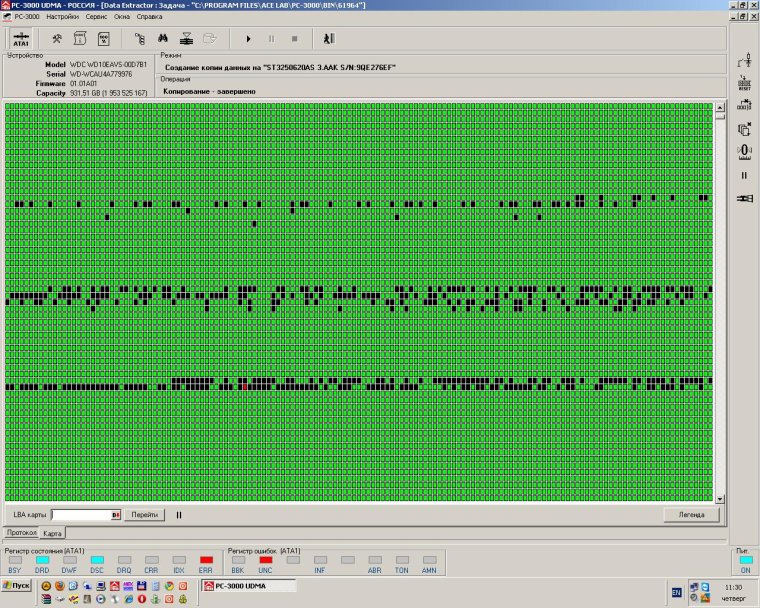
Task: Click the map scrollbar up arrow
Action: [x=720, y=107]
